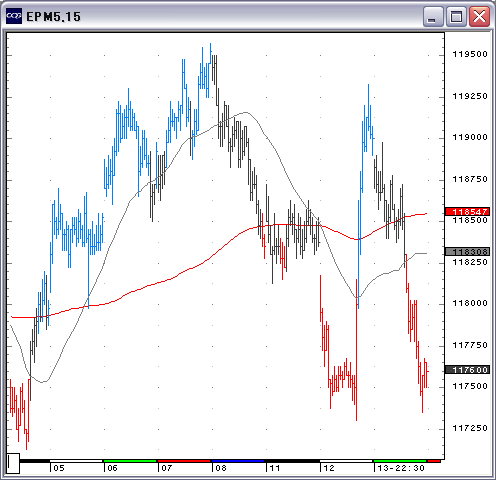Click the 117250 price axis label
Screen dimensions: 496x480
click(470, 428)
